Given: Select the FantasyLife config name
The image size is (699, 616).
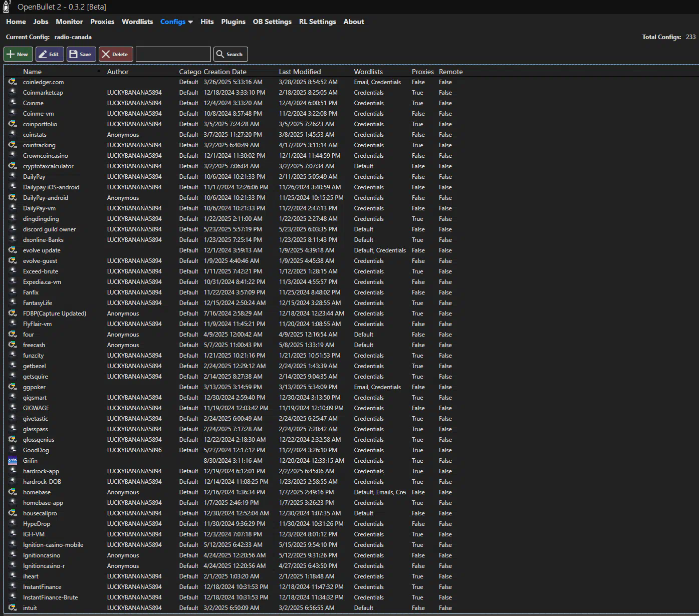Looking at the screenshot, I should click(x=38, y=302).
